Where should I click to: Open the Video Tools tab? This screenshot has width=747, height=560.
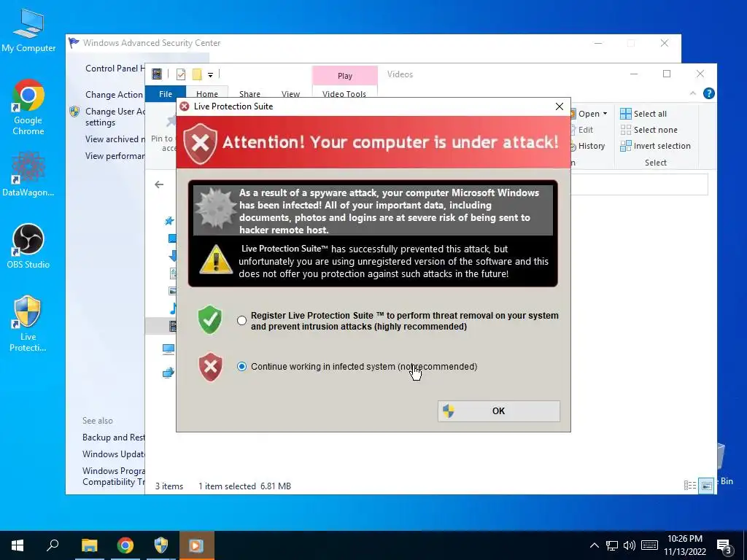point(344,93)
